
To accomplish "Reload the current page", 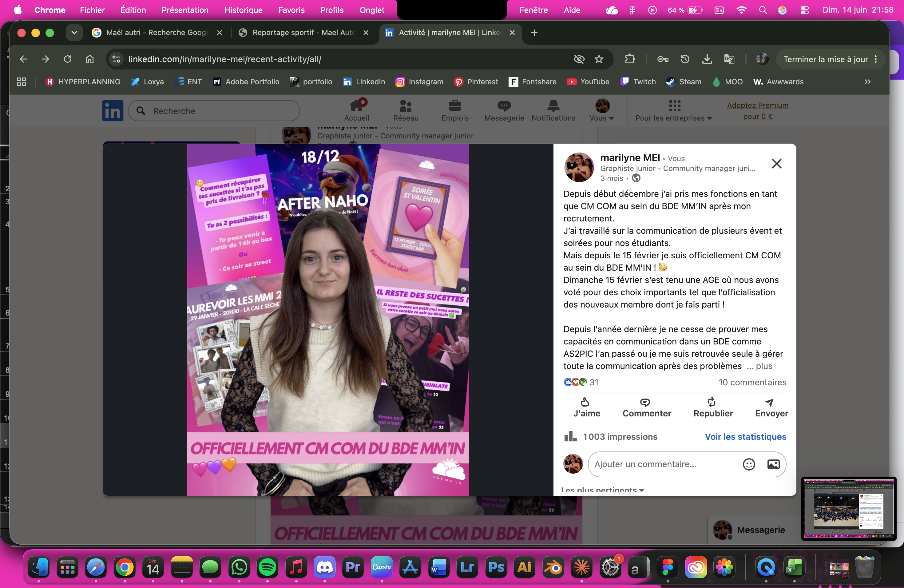I will [x=68, y=59].
